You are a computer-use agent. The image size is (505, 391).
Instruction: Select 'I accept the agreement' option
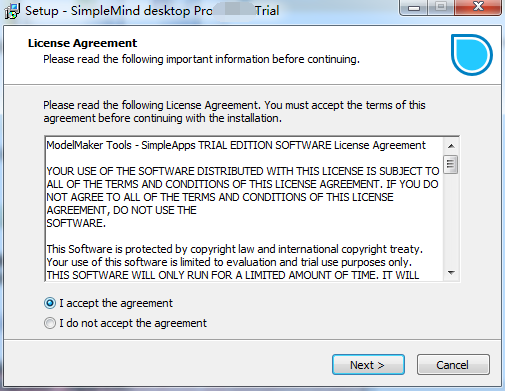(x=108, y=303)
